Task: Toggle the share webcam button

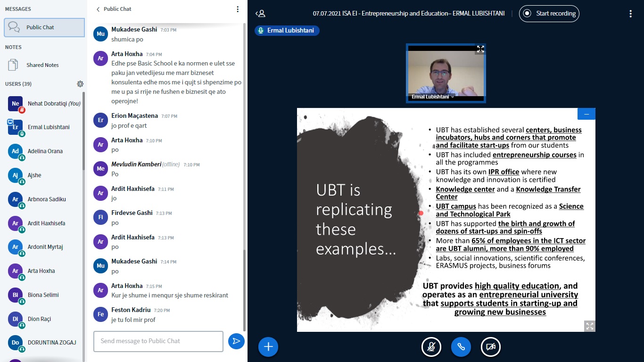Action: [490, 347]
